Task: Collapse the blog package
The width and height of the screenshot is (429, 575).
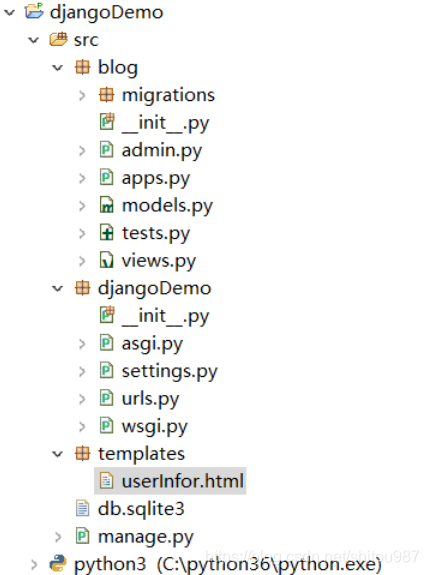Action: [58, 67]
